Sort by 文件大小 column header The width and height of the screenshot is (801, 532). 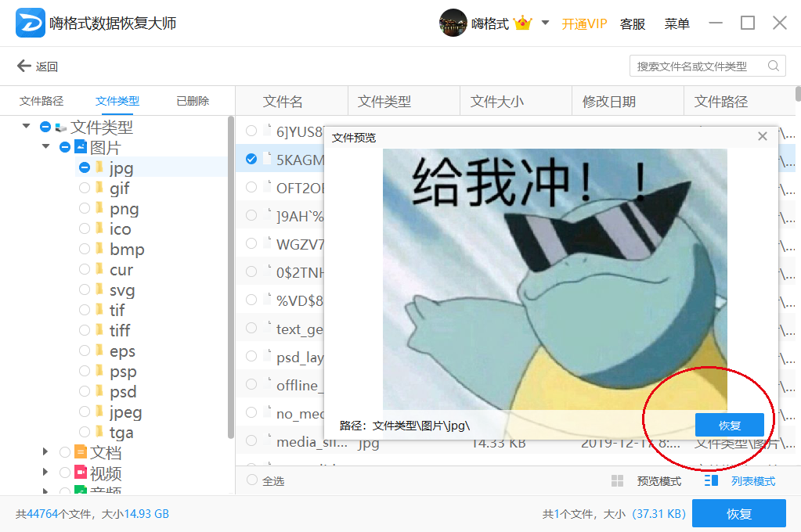point(496,102)
